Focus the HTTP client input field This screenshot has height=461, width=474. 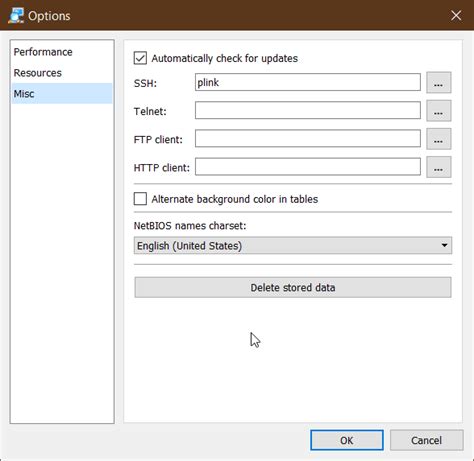tap(308, 167)
